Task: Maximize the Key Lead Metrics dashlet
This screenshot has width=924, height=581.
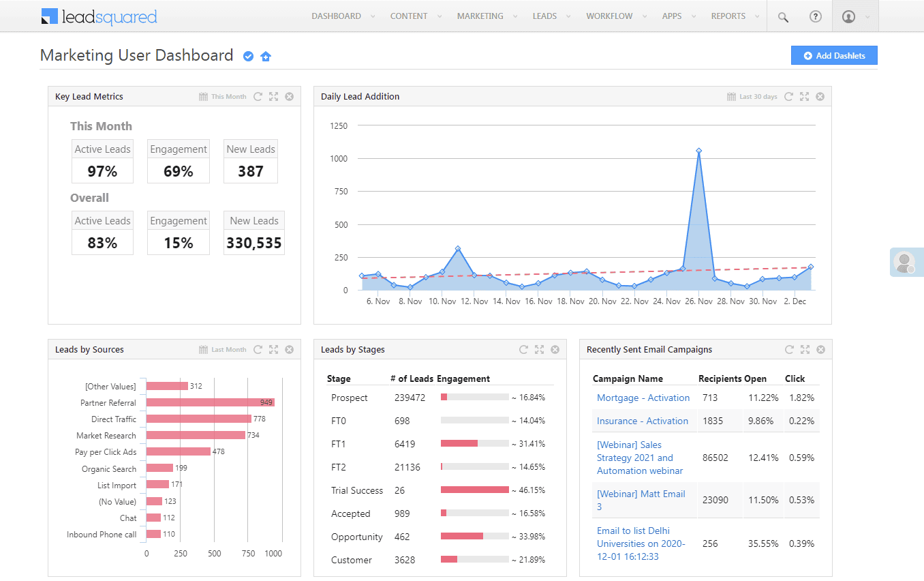Action: [273, 97]
